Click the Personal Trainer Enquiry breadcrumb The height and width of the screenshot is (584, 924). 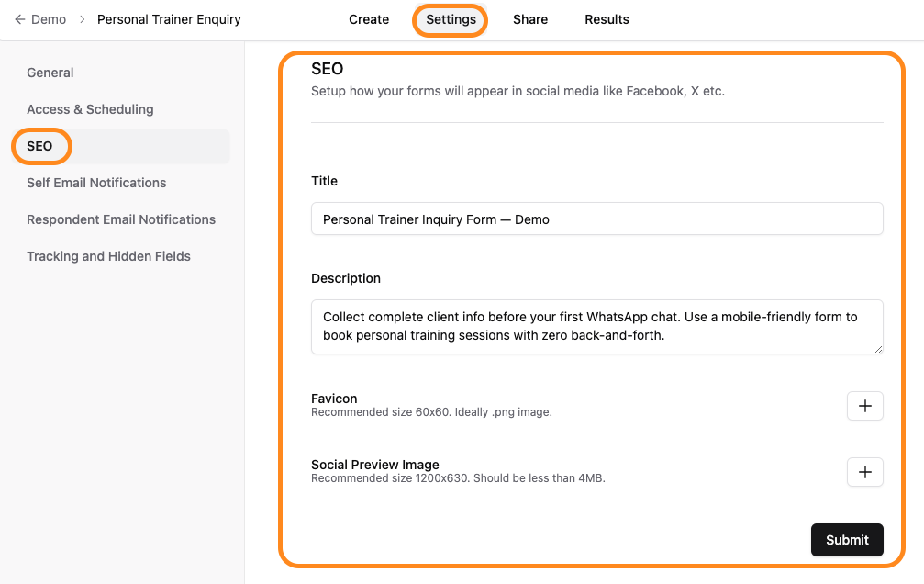point(169,19)
